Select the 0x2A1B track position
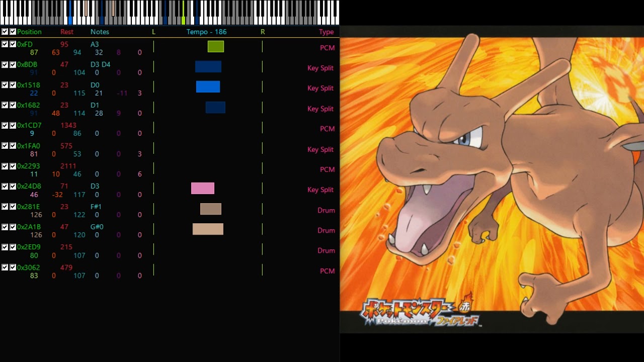 click(29, 227)
